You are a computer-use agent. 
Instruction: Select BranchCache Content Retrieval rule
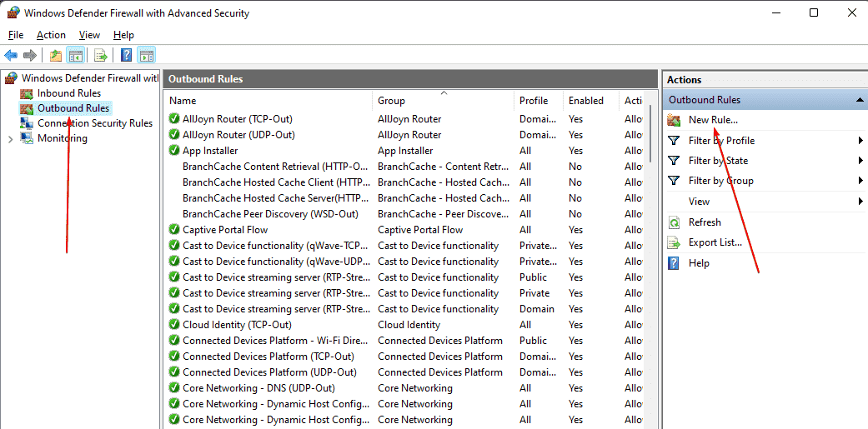click(x=275, y=167)
